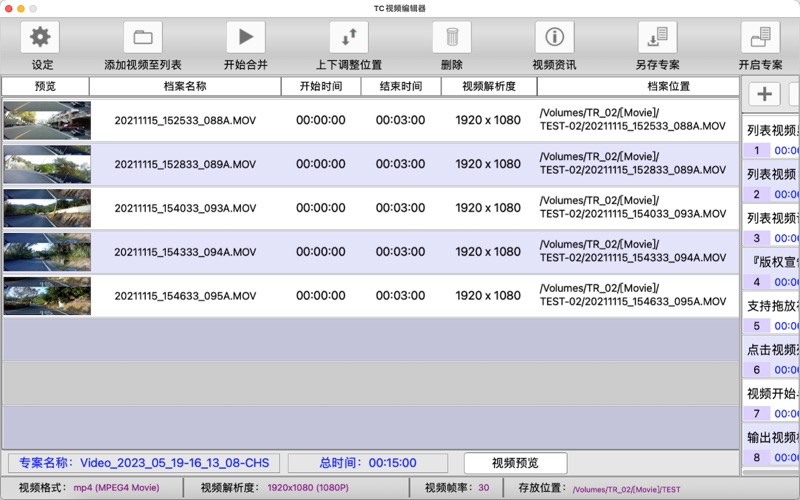This screenshot has height=500, width=800.
Task: Click the 开始时间 column header
Action: click(320, 86)
